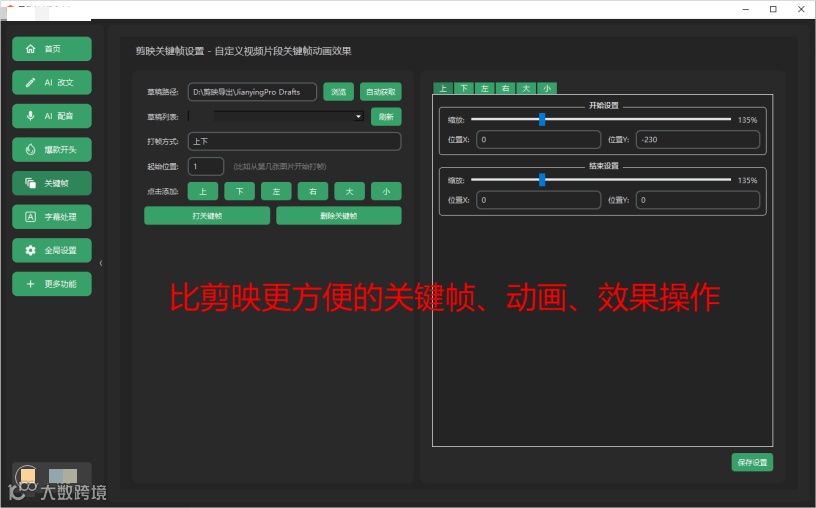Switch to the 上 tab in settings panel
816x508 pixels.
coord(443,88)
